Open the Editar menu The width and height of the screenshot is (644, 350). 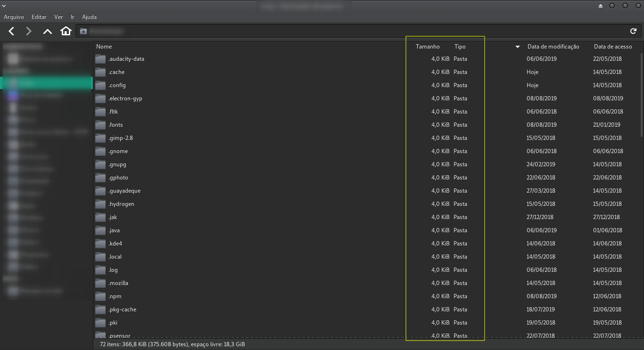39,17
